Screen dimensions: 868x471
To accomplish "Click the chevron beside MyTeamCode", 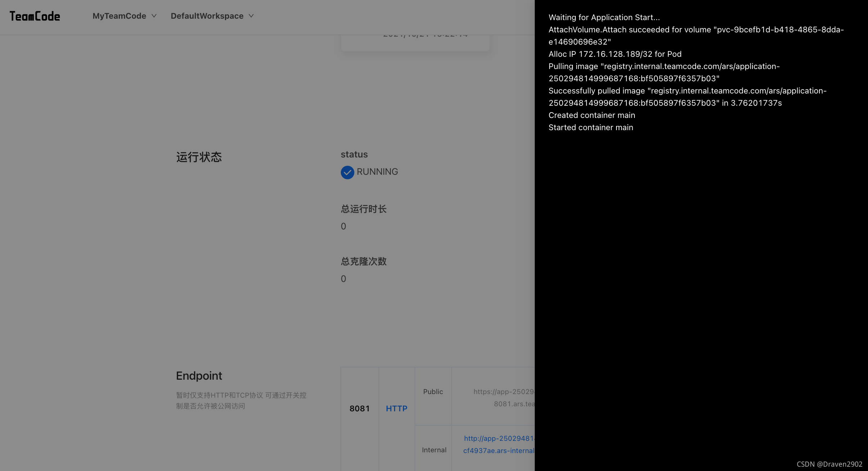I will pyautogui.click(x=154, y=16).
